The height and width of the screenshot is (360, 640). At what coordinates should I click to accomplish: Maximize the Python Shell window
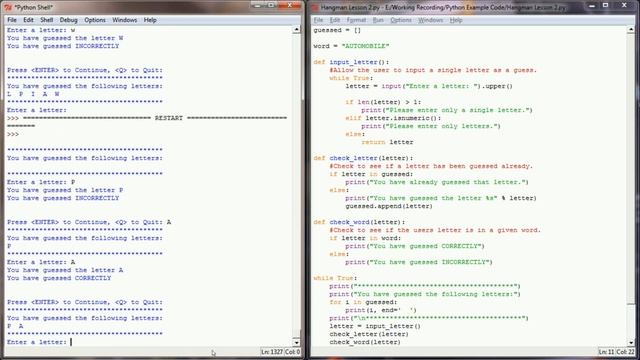click(x=271, y=6)
